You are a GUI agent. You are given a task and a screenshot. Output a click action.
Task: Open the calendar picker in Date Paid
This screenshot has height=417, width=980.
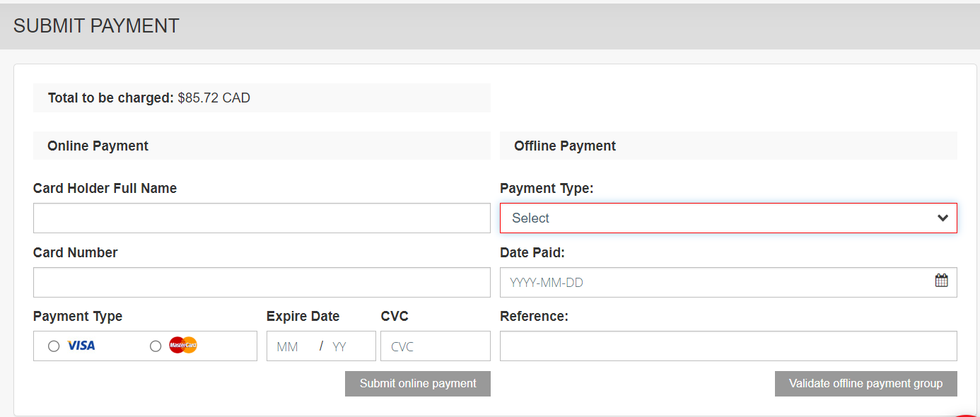[x=941, y=281]
